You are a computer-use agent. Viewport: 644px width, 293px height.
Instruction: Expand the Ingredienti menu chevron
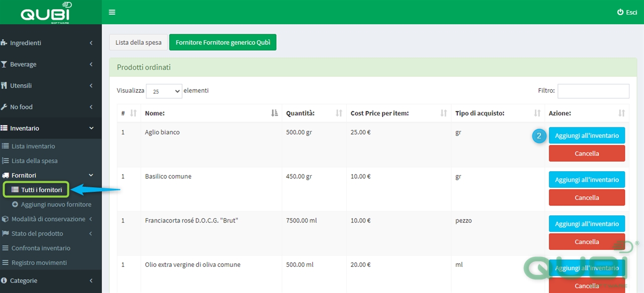[91, 43]
